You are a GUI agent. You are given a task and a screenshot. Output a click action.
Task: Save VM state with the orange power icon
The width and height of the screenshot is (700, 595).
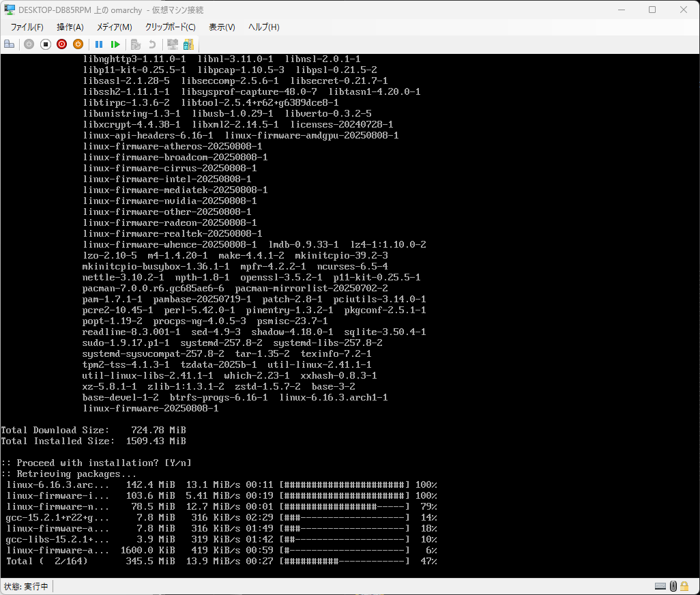pyautogui.click(x=78, y=44)
